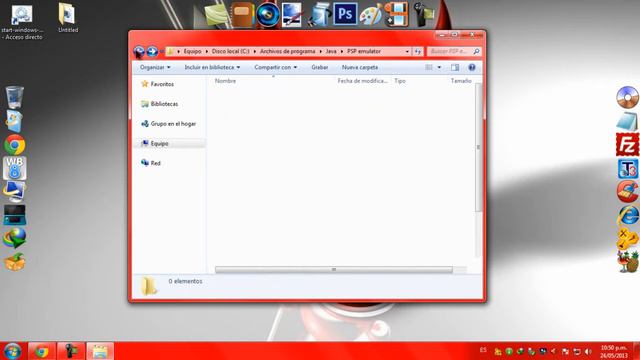Launch the paint palette app in dock
This screenshot has width=640, height=360.
tap(371, 15)
